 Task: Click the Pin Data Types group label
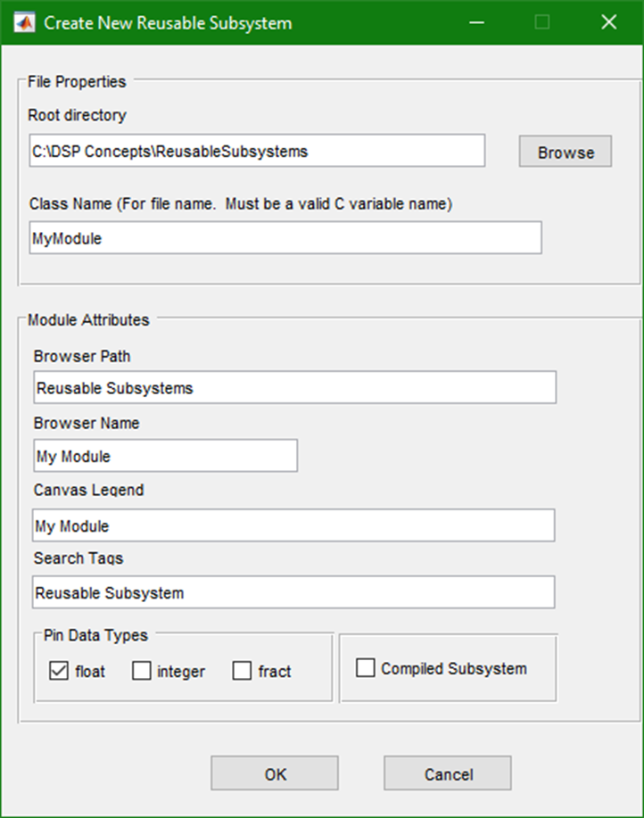tap(96, 635)
